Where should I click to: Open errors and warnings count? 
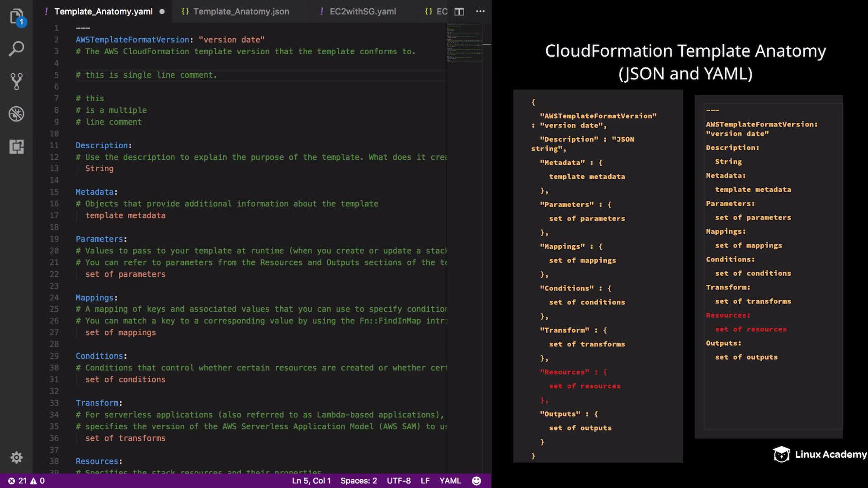coord(26,481)
